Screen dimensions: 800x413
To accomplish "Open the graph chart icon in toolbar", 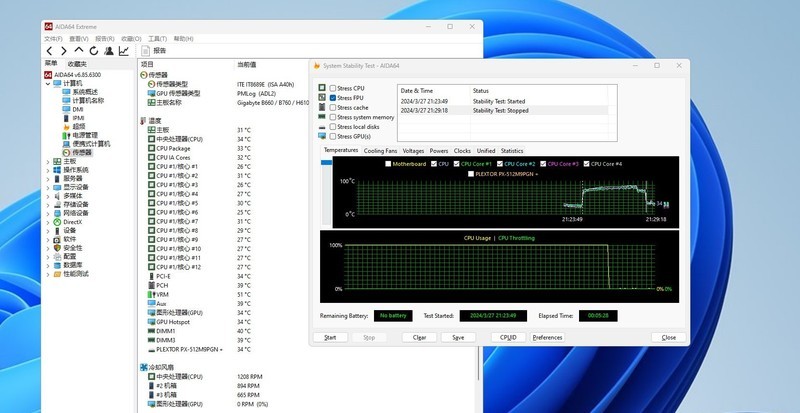I will click(124, 50).
